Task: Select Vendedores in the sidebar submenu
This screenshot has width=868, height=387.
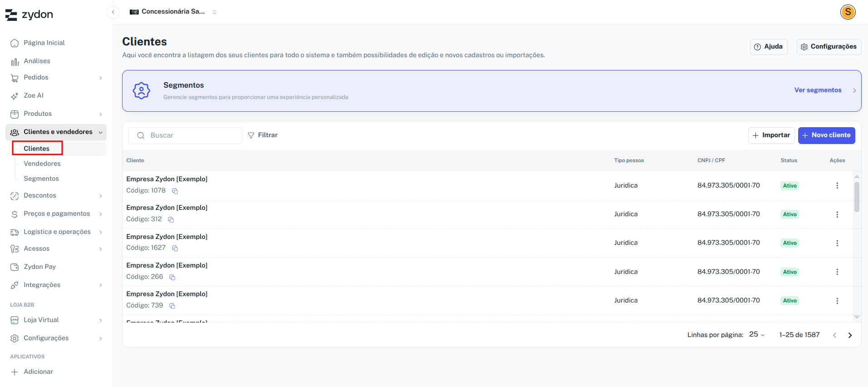Action: coord(42,164)
